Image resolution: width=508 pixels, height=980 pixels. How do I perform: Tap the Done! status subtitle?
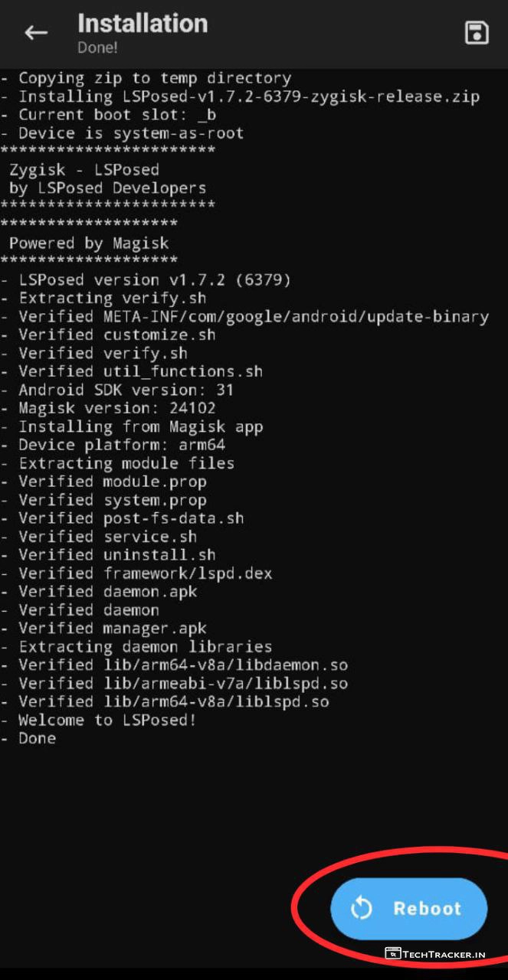click(97, 47)
